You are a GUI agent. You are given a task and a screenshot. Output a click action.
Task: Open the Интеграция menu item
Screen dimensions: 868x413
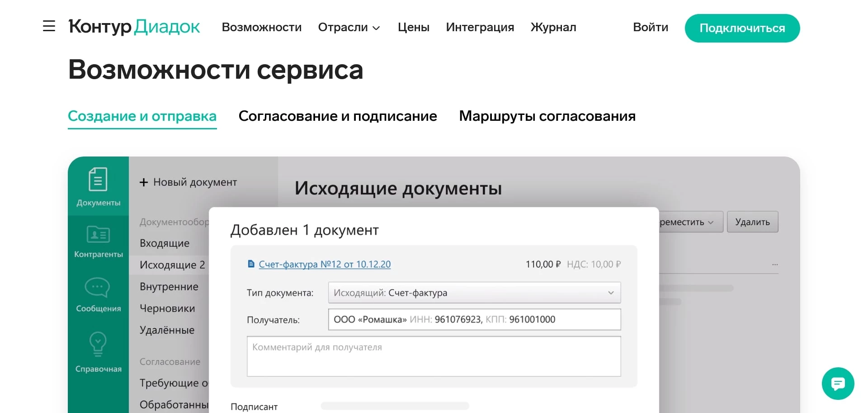[x=480, y=28]
